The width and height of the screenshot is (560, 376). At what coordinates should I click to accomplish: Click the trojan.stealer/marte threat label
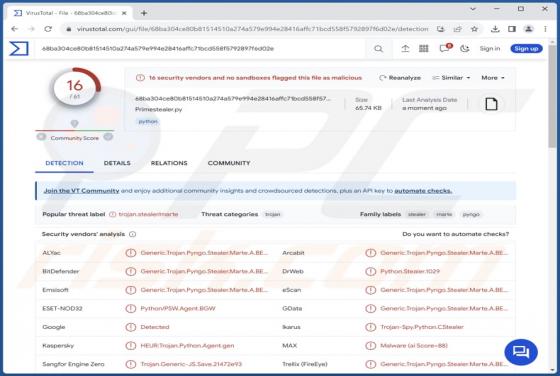click(148, 214)
